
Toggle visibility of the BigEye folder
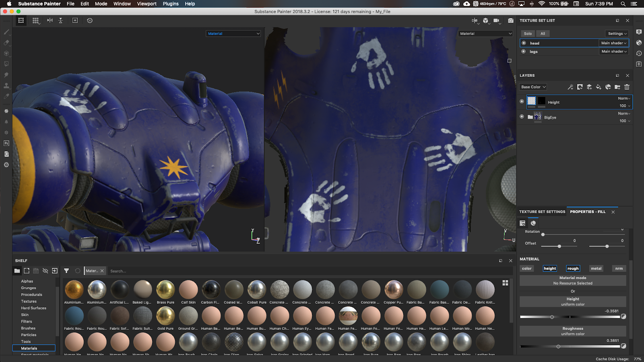pyautogui.click(x=522, y=117)
